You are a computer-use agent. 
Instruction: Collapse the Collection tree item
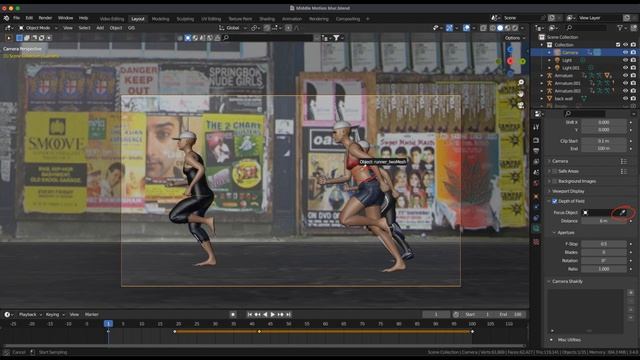[x=542, y=45]
